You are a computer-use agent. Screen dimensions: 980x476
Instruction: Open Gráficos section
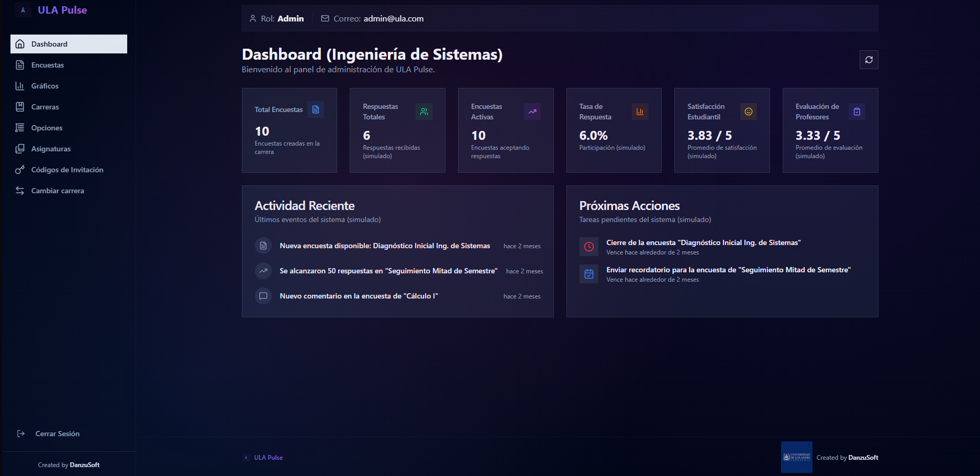(69, 86)
